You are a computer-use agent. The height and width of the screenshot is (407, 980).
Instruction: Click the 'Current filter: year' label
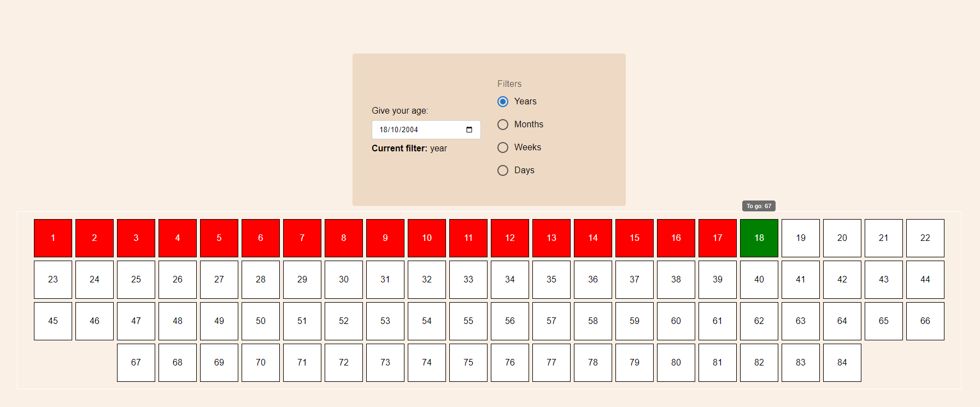tap(409, 148)
